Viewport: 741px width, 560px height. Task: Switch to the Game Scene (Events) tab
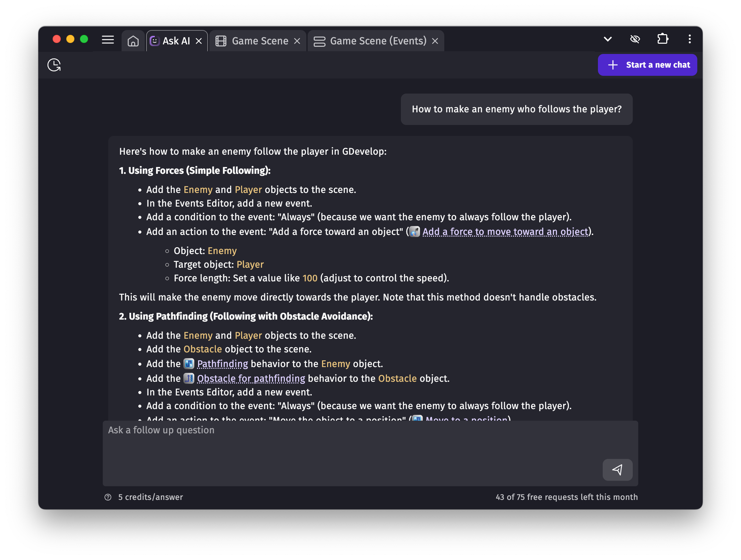click(x=378, y=41)
